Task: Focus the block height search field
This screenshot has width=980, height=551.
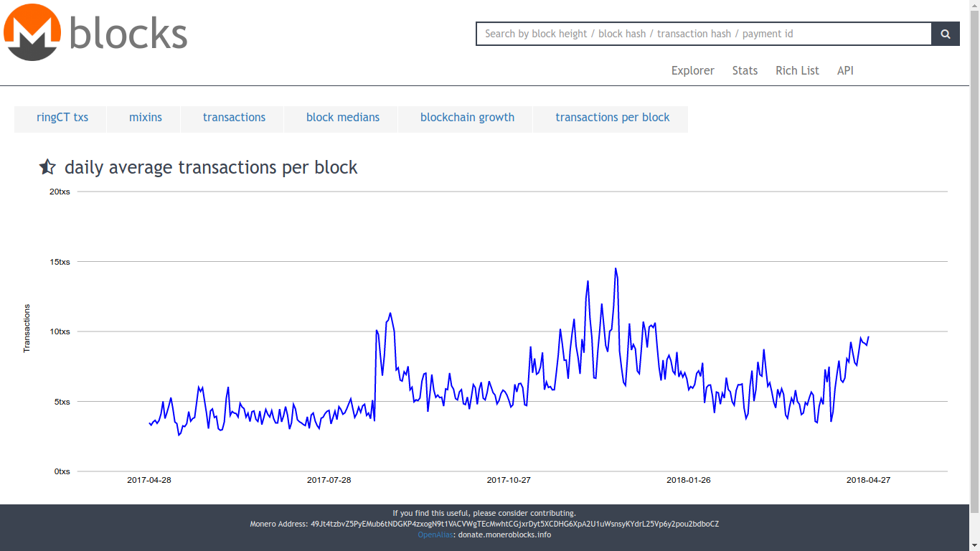Action: (704, 34)
